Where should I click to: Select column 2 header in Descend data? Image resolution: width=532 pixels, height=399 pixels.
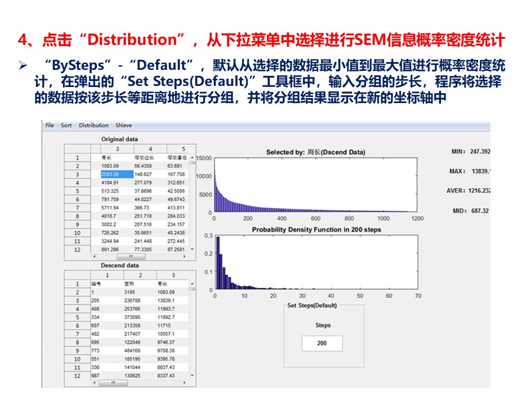click(140, 275)
